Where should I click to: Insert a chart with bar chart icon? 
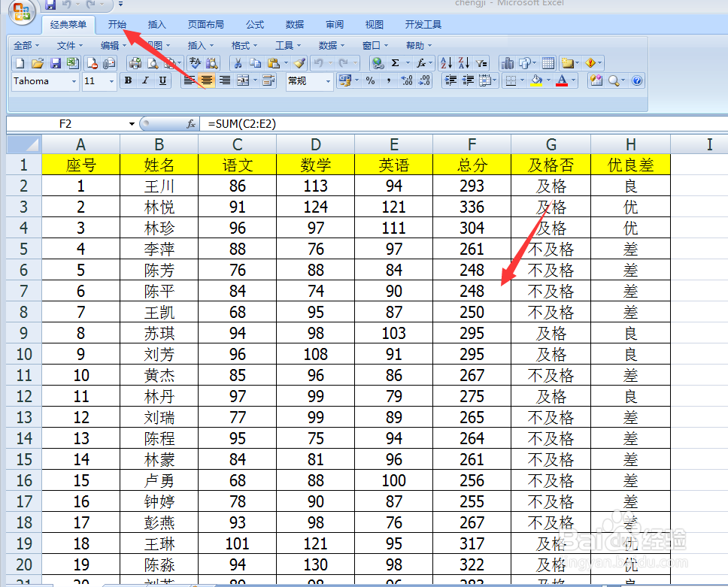pos(508,63)
